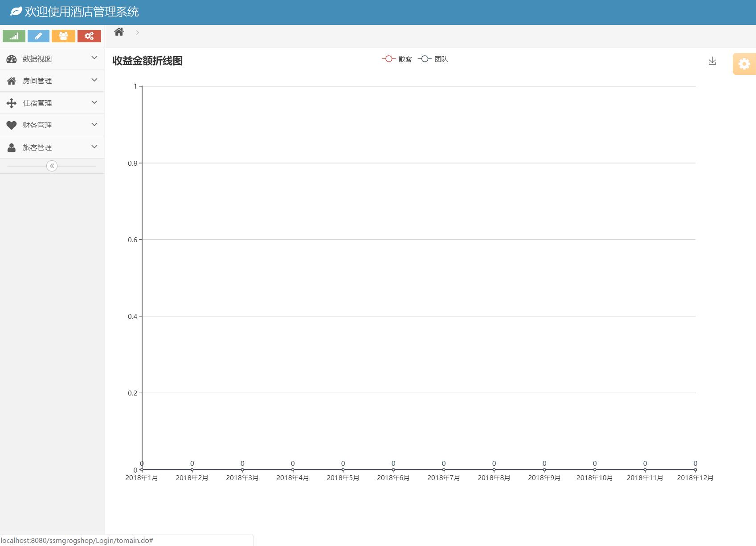
Task: Collapse the sidebar with double-arrow button
Action: coord(52,166)
